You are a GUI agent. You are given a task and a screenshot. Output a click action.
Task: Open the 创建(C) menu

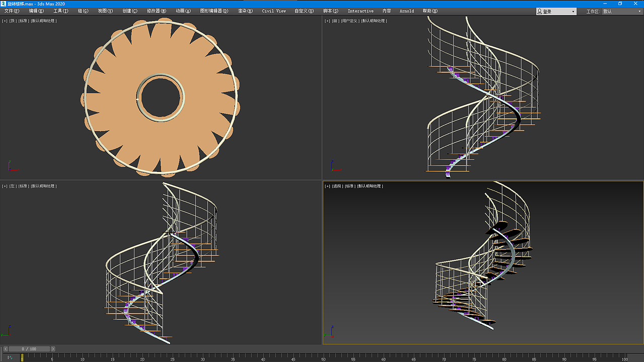point(130,11)
